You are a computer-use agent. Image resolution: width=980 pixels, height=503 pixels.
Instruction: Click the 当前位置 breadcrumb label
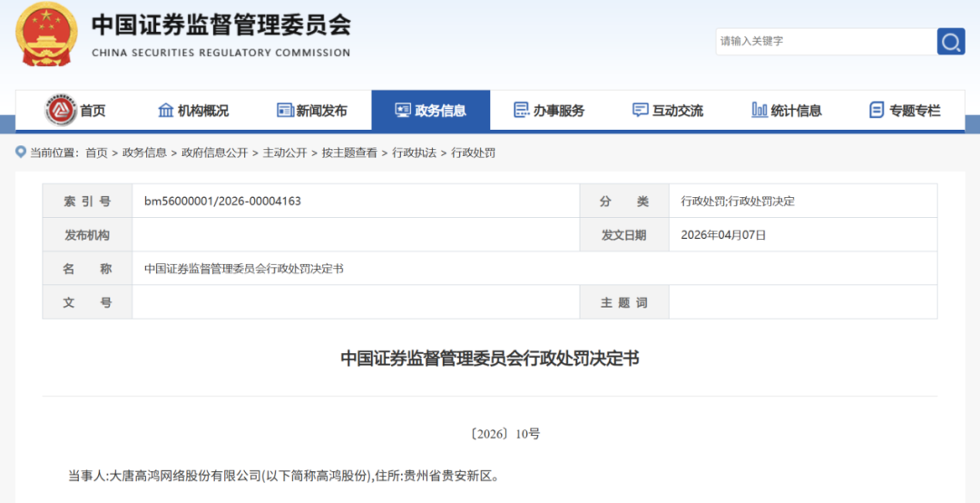pos(54,153)
